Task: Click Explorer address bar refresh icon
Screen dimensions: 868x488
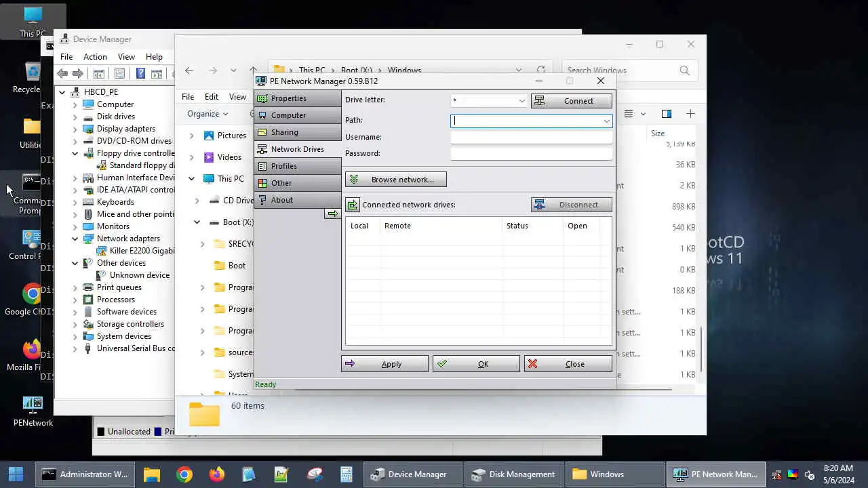Action: point(540,70)
